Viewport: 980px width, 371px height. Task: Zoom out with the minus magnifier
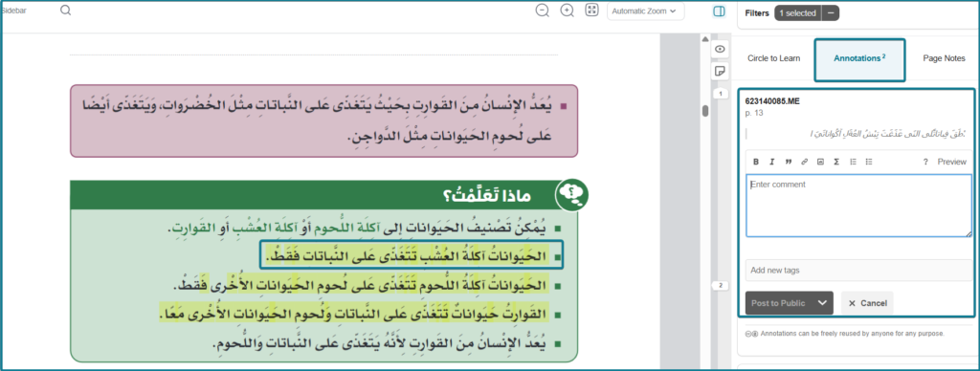point(543,10)
